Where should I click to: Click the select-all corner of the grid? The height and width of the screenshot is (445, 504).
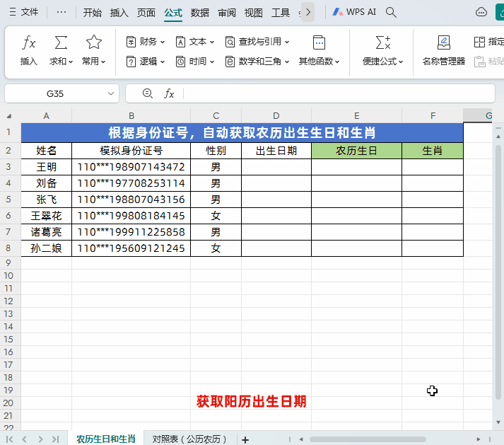(x=10, y=116)
